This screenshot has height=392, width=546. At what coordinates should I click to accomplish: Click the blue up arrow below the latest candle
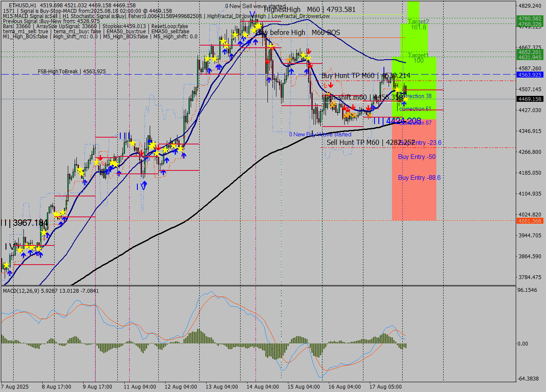point(404,103)
